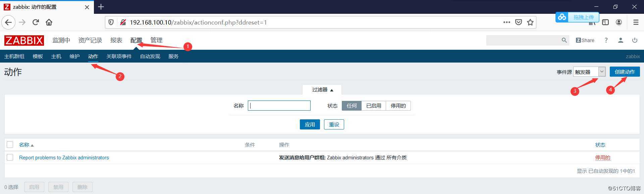Click the browser address bar URL
Viewport: 644px width, 194px height.
coord(198,23)
